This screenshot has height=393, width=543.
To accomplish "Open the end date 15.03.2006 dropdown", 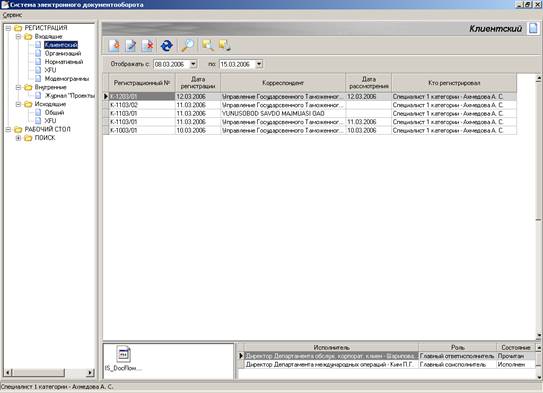I will click(x=259, y=64).
